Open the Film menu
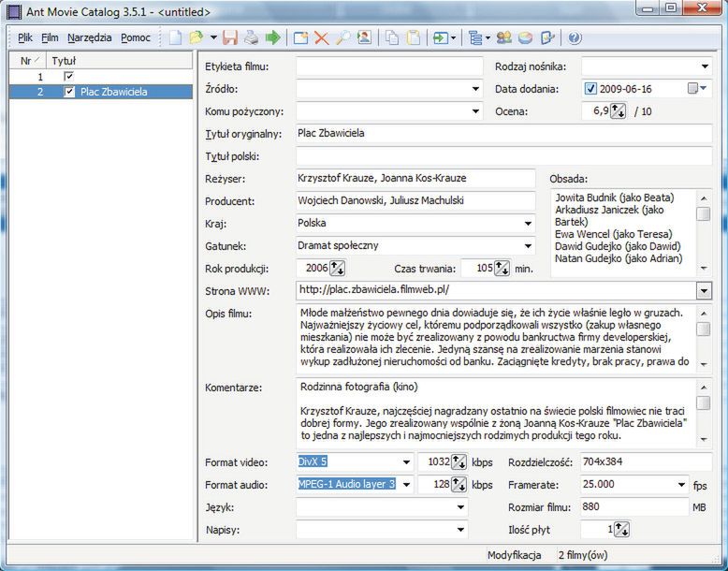This screenshot has width=728, height=571. (x=50, y=38)
